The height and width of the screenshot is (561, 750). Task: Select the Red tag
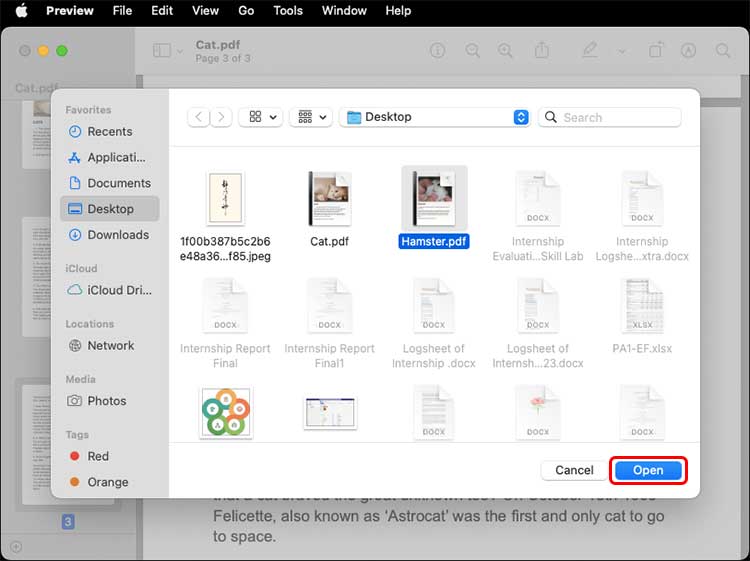click(110, 456)
